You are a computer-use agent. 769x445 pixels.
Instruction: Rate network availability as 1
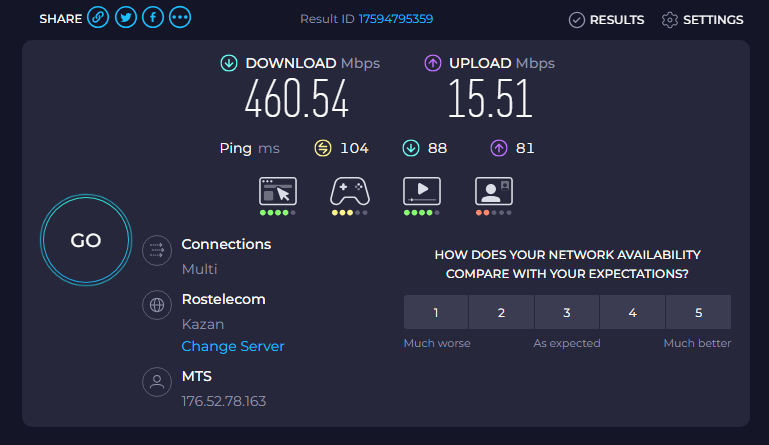[436, 313]
